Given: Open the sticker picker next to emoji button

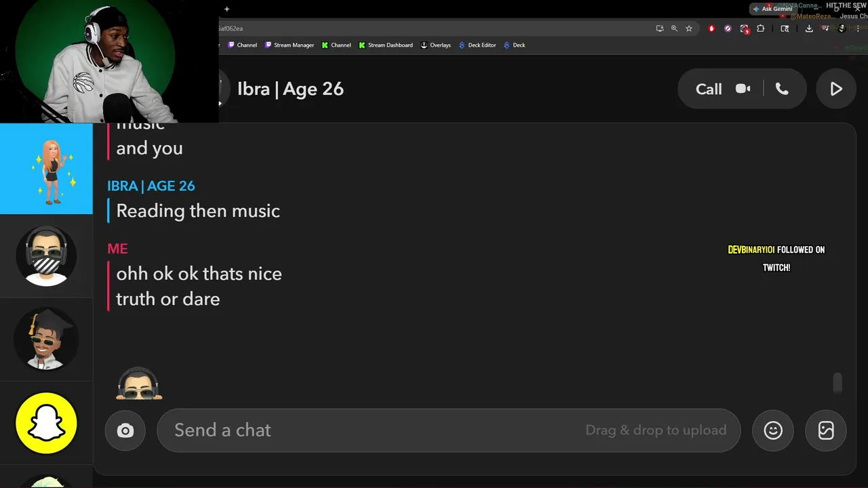Looking at the screenshot, I should click(x=826, y=430).
